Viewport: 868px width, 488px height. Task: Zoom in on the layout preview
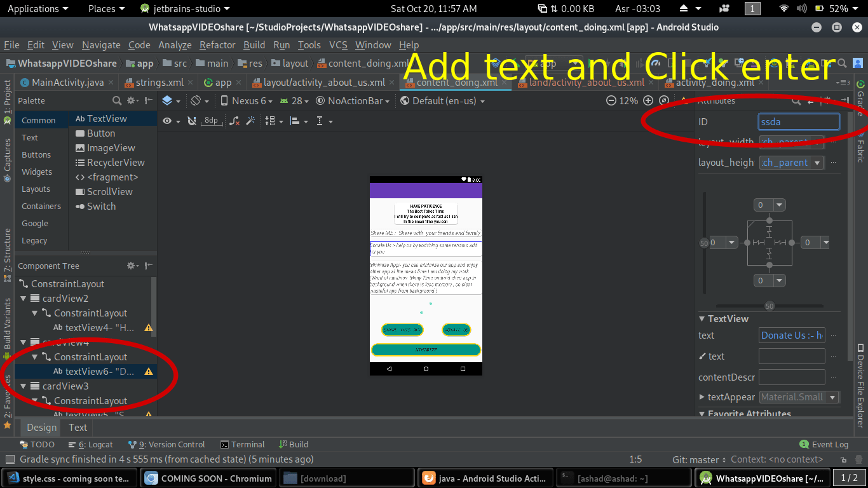648,100
